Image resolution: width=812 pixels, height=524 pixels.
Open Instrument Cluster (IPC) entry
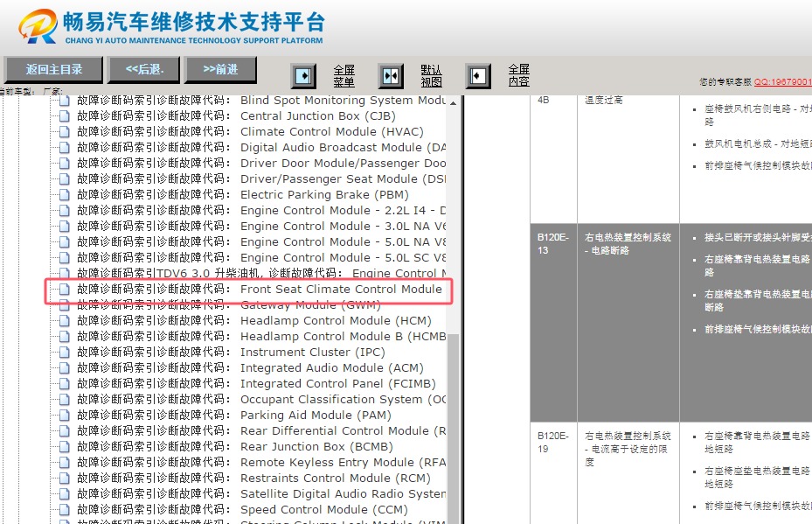(x=231, y=352)
